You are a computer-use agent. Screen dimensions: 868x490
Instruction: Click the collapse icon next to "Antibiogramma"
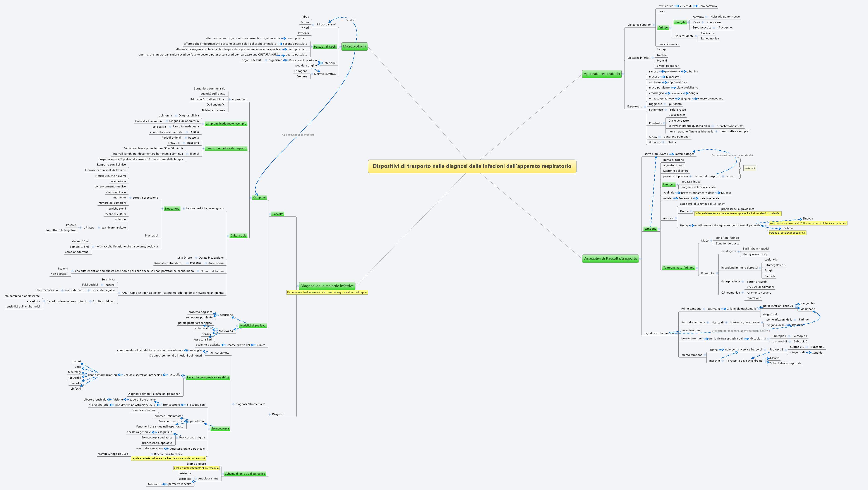[x=196, y=479]
